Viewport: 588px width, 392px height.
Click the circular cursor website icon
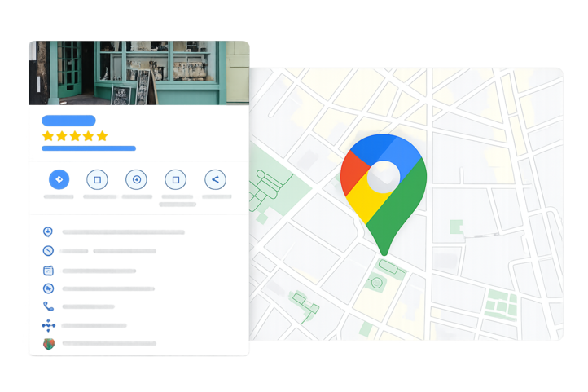(x=48, y=288)
